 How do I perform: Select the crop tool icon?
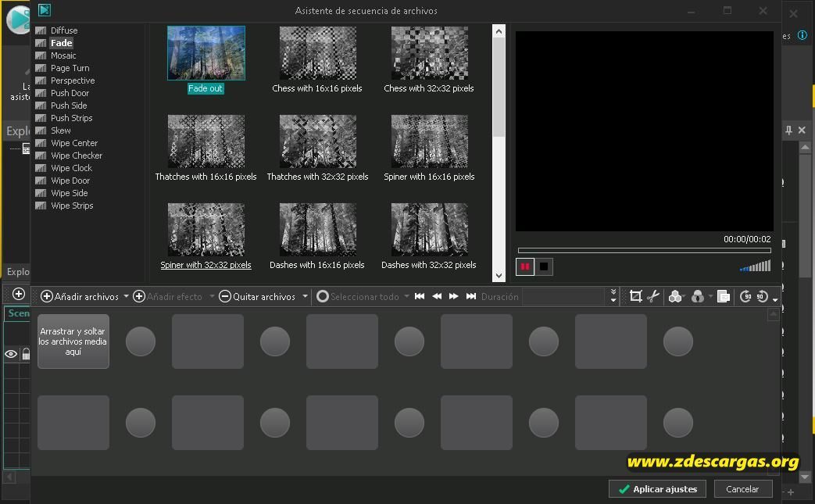pyautogui.click(x=635, y=296)
